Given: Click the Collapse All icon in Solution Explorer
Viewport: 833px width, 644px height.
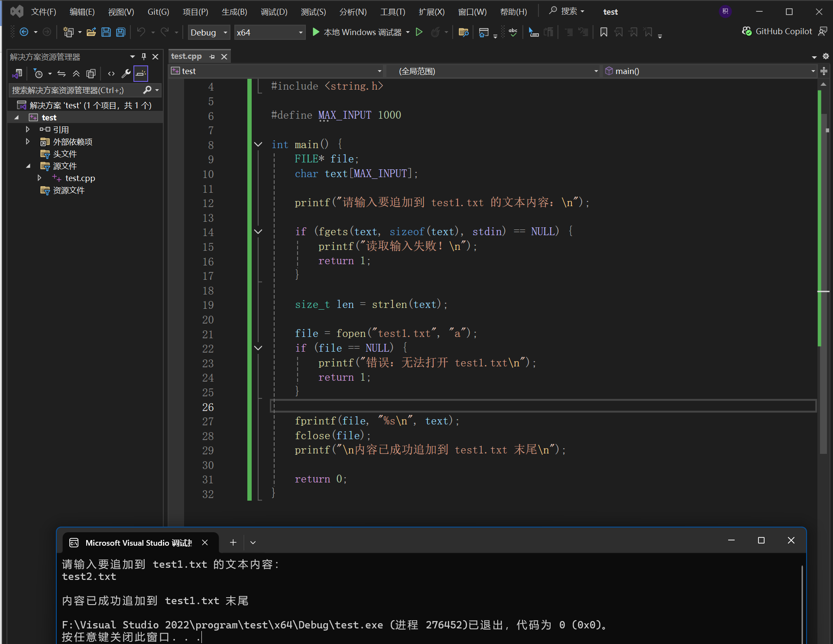Looking at the screenshot, I should point(76,74).
